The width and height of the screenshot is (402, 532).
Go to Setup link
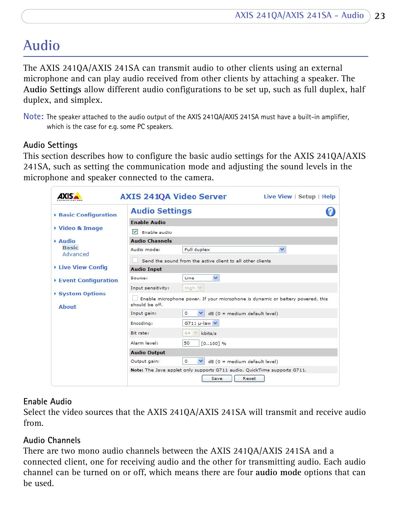click(x=307, y=196)
